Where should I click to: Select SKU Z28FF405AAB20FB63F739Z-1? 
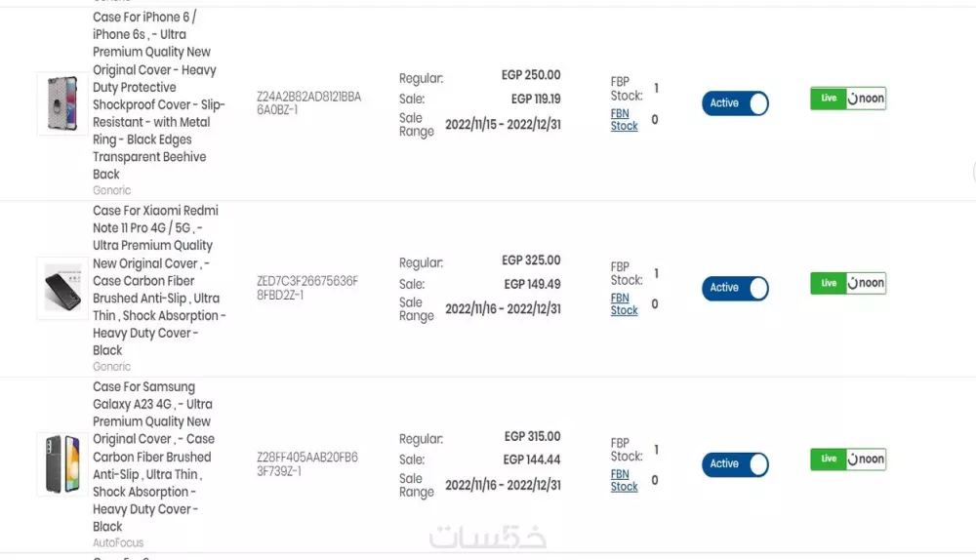pyautogui.click(x=307, y=463)
